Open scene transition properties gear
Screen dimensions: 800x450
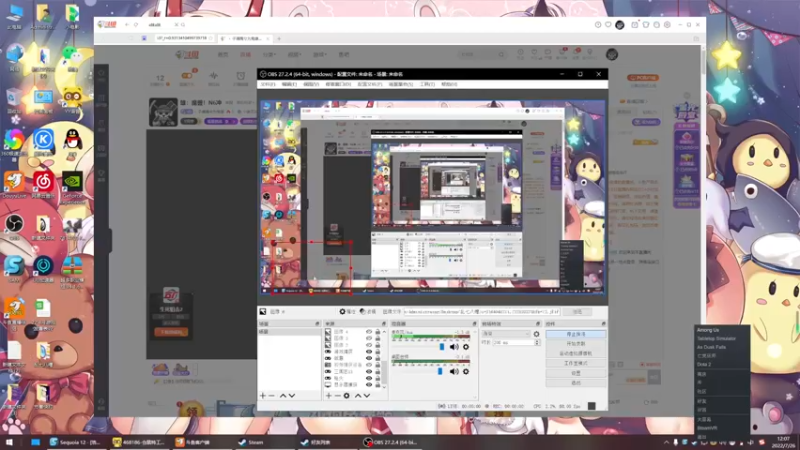[x=536, y=334]
